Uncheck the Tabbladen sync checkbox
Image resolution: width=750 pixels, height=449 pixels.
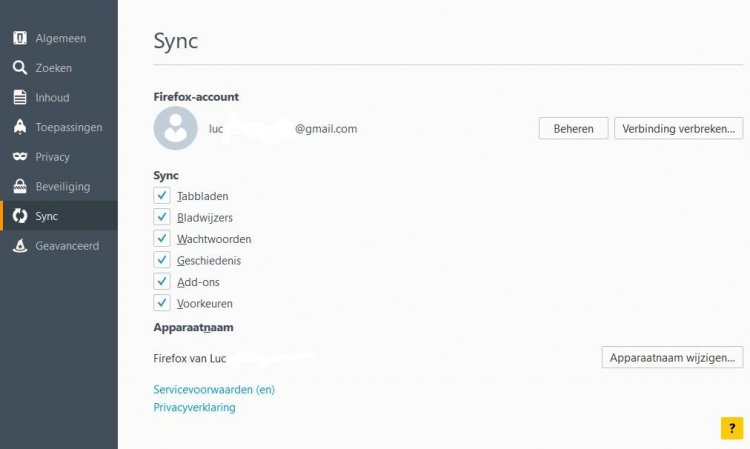[162, 195]
